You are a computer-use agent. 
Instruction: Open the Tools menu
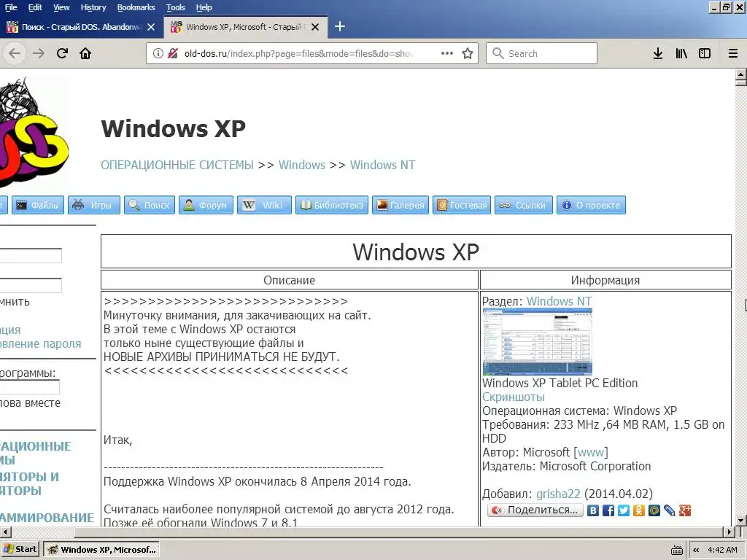[176, 7]
